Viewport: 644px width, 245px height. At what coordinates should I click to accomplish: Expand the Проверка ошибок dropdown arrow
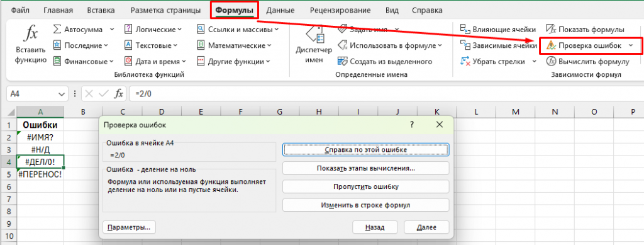pos(630,45)
